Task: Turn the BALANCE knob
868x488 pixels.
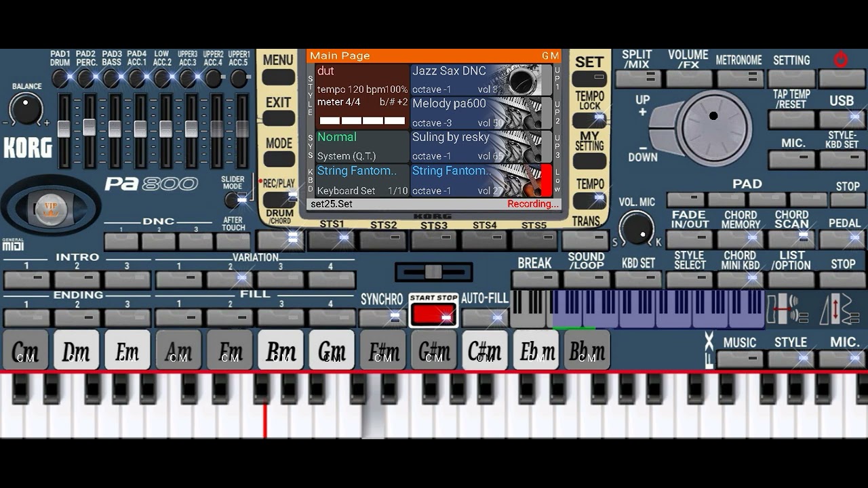Action: coord(26,109)
